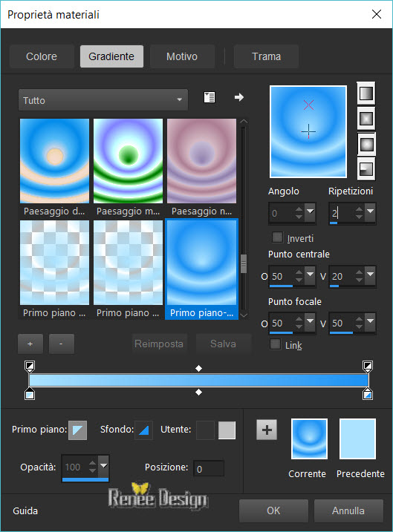Image resolution: width=393 pixels, height=532 pixels.
Task: Select the radial gradient style icon
Action: tap(366, 169)
